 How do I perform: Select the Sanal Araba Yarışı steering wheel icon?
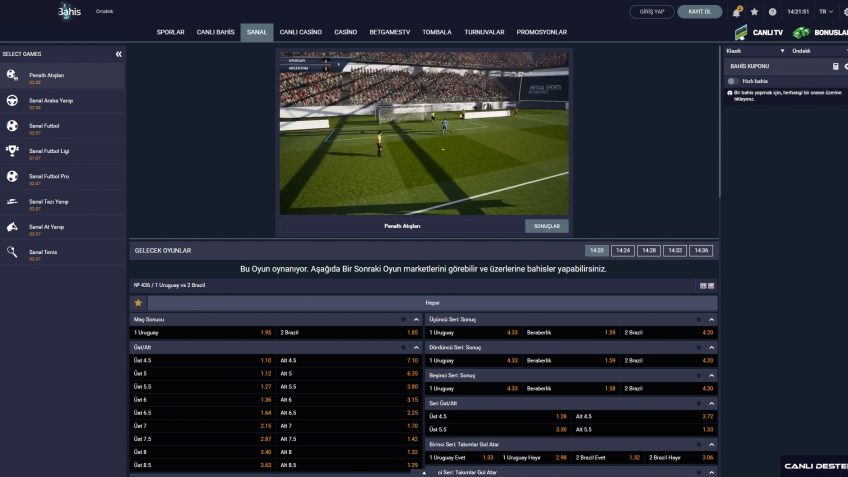pyautogui.click(x=12, y=101)
